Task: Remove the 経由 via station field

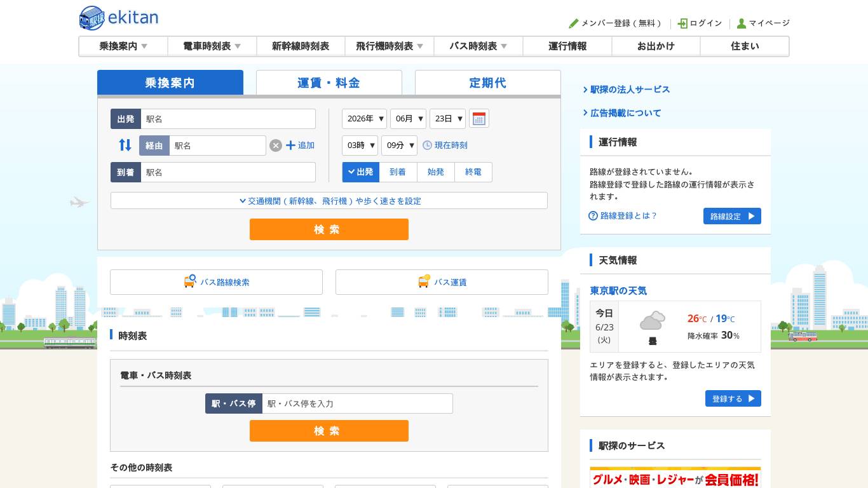Action: pyautogui.click(x=275, y=146)
